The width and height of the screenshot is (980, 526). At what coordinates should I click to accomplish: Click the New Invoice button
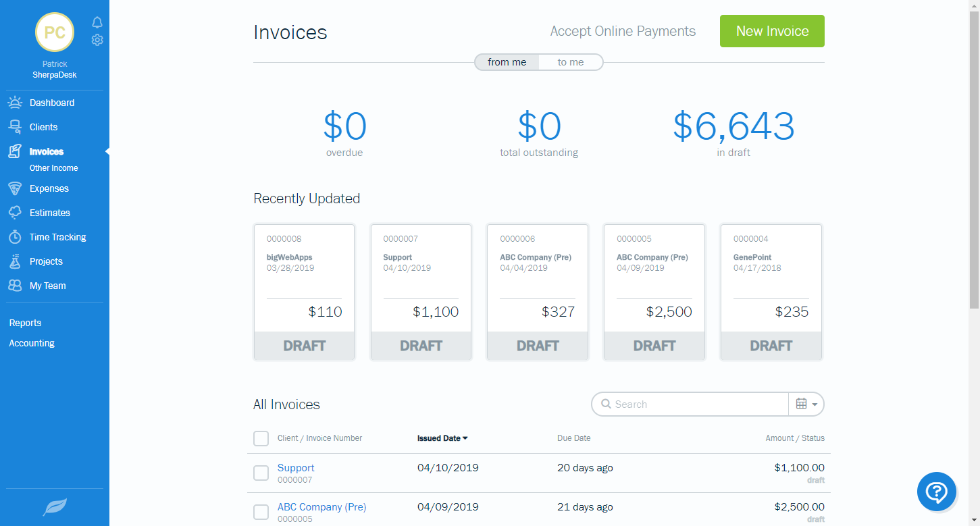coord(772,31)
